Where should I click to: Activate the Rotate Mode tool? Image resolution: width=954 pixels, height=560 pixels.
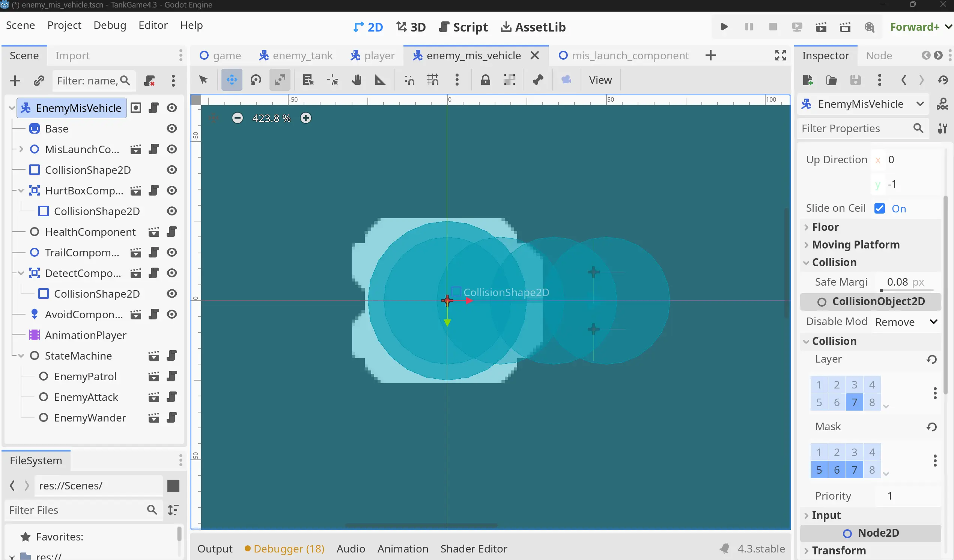[x=256, y=80]
